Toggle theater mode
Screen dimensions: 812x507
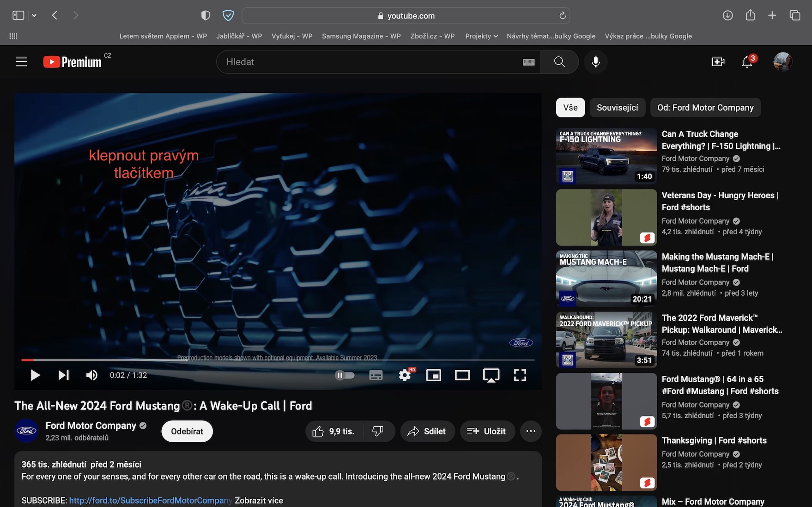tap(462, 375)
